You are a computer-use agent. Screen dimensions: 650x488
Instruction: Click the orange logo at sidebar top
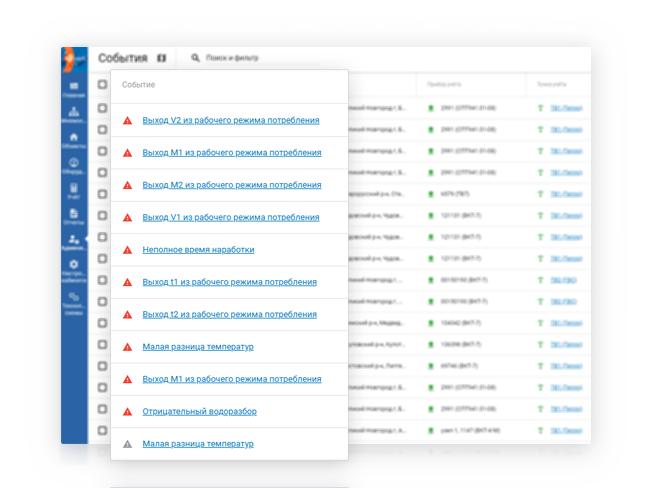pos(75,59)
